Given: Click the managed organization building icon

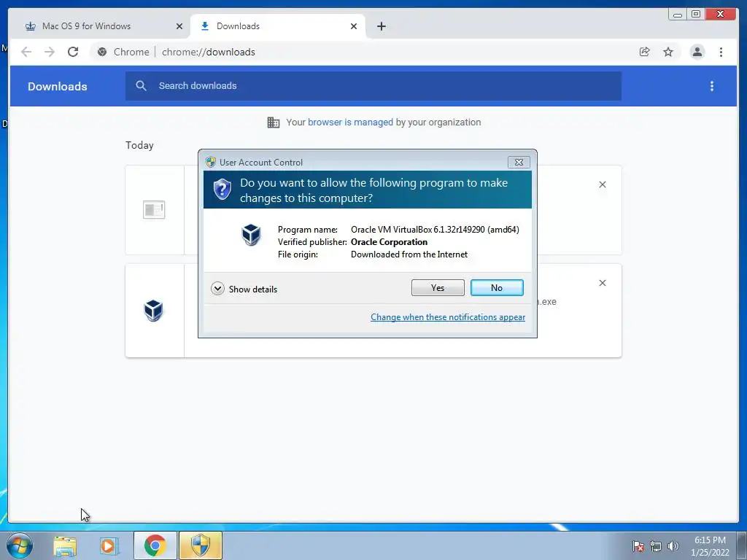Looking at the screenshot, I should tap(274, 122).
